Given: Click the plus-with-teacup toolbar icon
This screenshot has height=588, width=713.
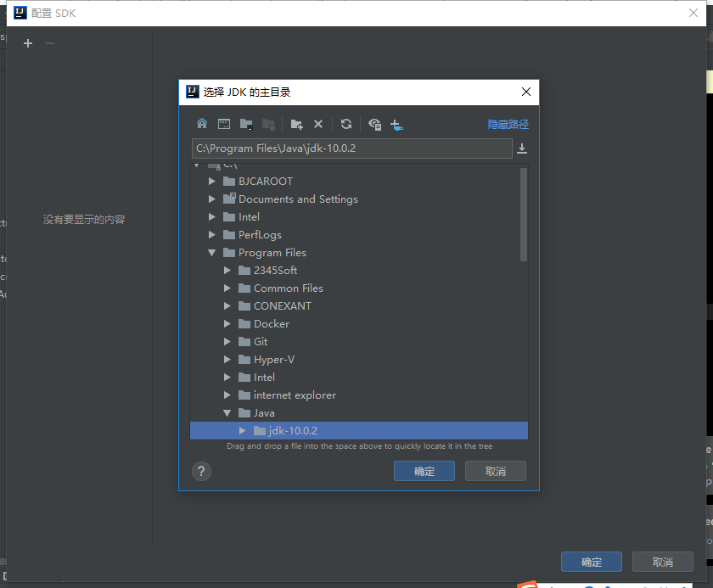Looking at the screenshot, I should pos(396,125).
